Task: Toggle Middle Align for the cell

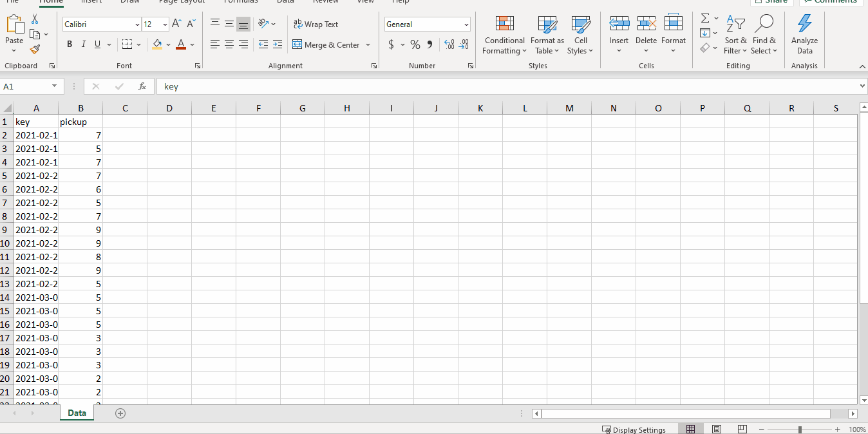Action: pos(229,24)
